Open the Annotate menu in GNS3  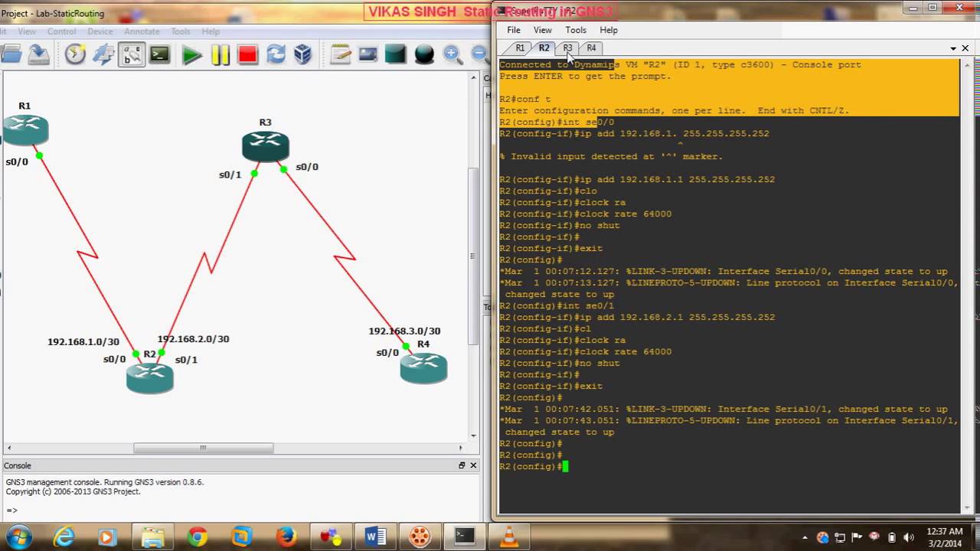142,31
